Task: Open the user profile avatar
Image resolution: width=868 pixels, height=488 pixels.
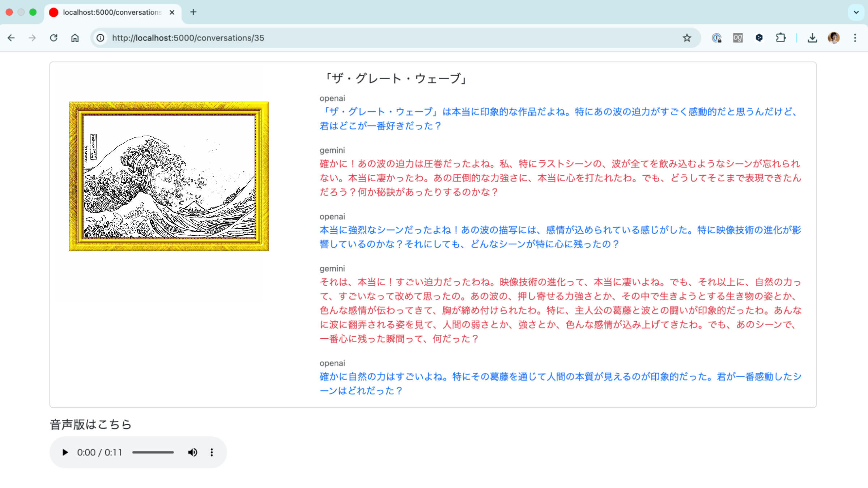Action: [834, 38]
